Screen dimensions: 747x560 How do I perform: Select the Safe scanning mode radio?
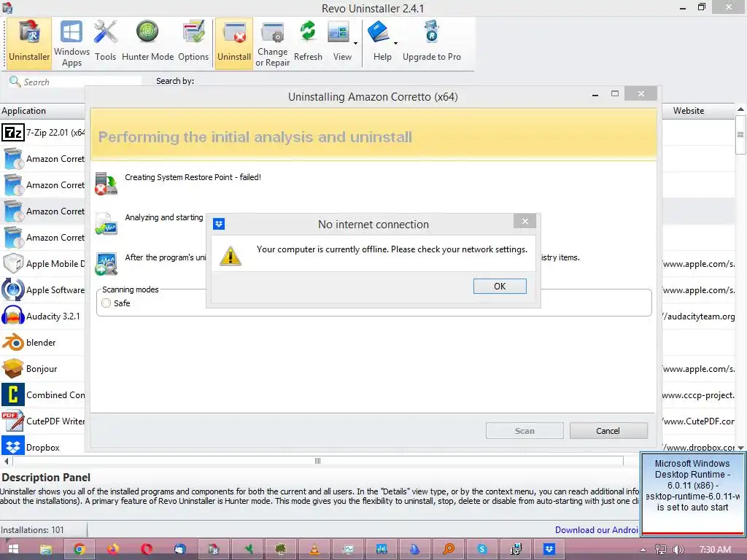coord(107,303)
